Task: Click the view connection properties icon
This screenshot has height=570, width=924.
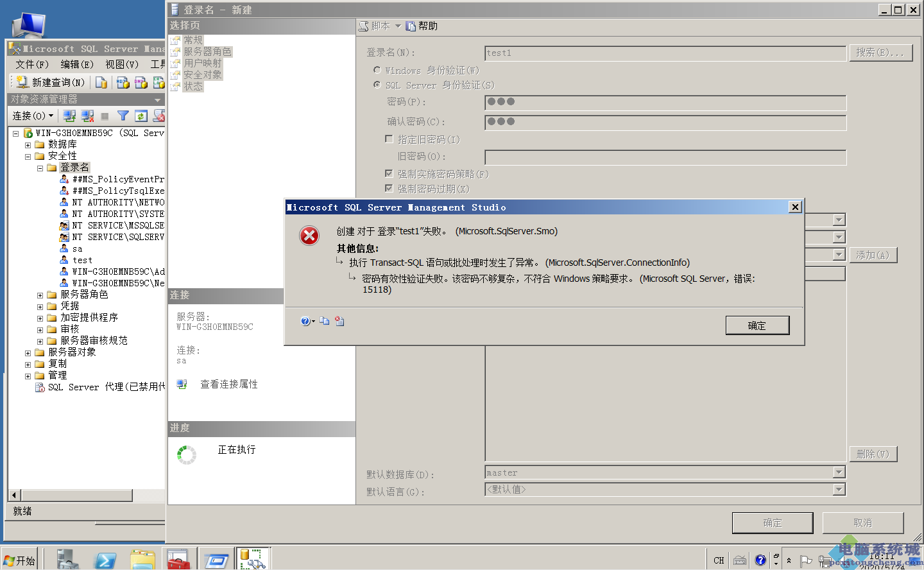Action: 182,384
